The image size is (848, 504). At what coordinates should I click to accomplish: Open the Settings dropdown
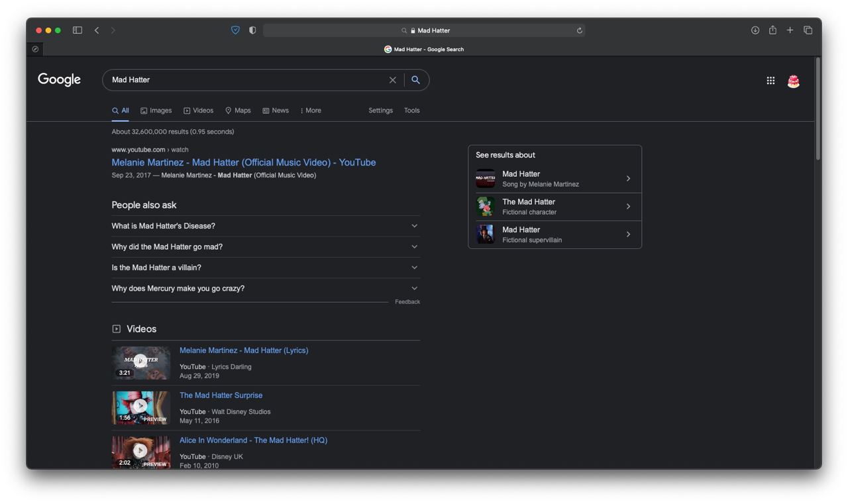381,111
